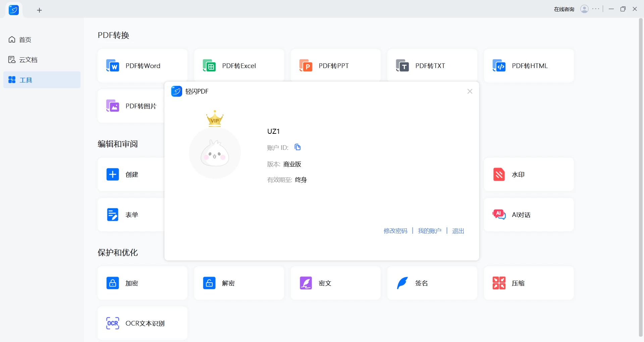Open the 密文 redaction tool

[335, 283]
